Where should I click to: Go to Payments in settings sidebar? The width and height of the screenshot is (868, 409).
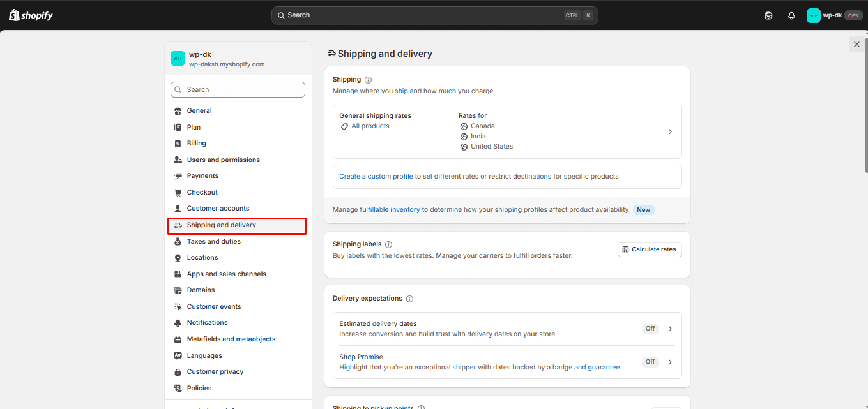coord(202,175)
